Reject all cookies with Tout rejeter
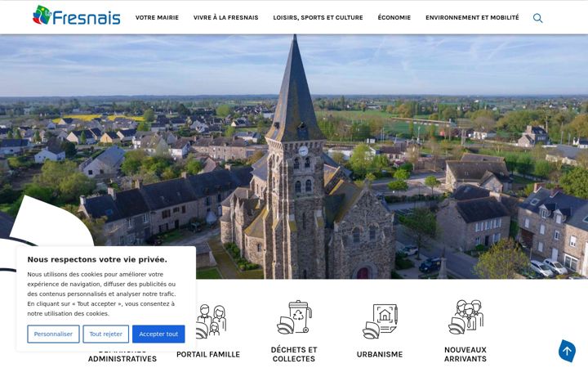Viewport: 588px width, 368px height. coord(105,334)
